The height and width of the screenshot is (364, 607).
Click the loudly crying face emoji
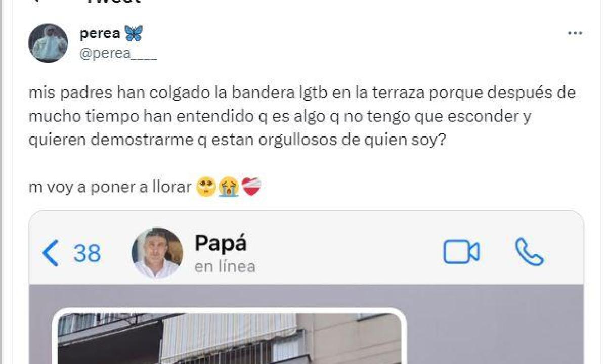[229, 187]
